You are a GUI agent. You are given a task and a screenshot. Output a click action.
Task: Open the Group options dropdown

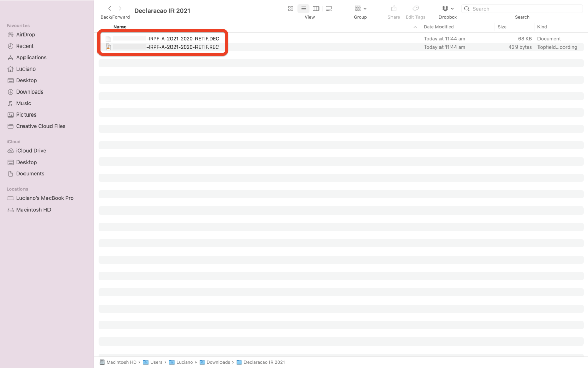(x=360, y=9)
